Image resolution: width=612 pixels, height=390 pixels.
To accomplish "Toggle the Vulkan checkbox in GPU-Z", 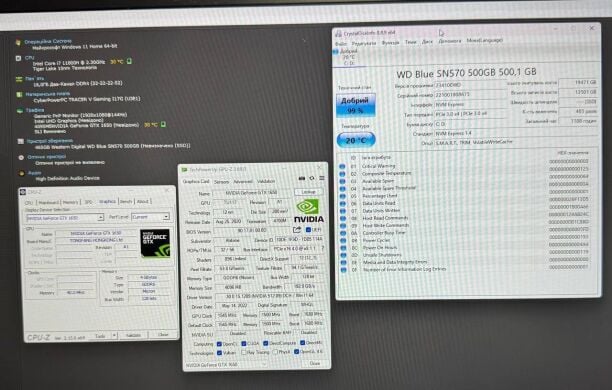I will [x=219, y=353].
